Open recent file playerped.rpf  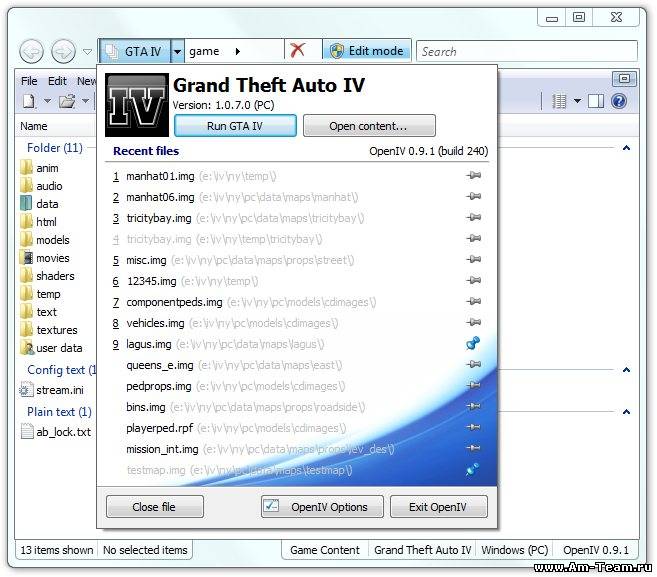point(160,428)
